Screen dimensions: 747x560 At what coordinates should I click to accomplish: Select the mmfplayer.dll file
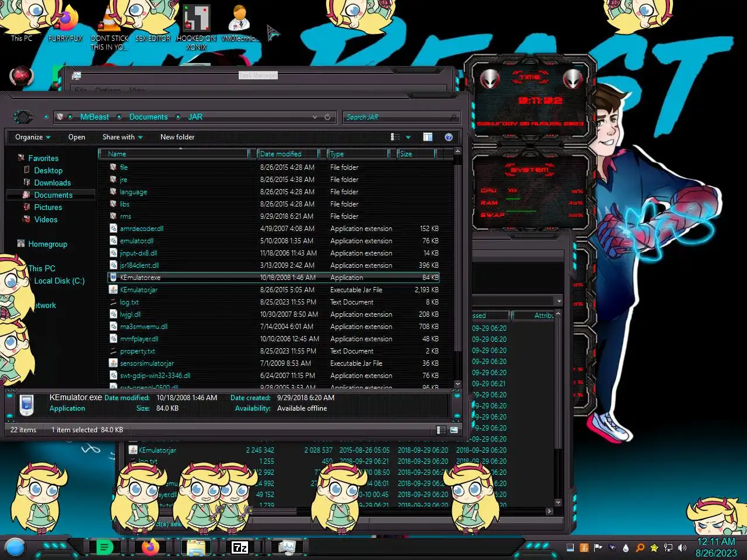pos(139,338)
